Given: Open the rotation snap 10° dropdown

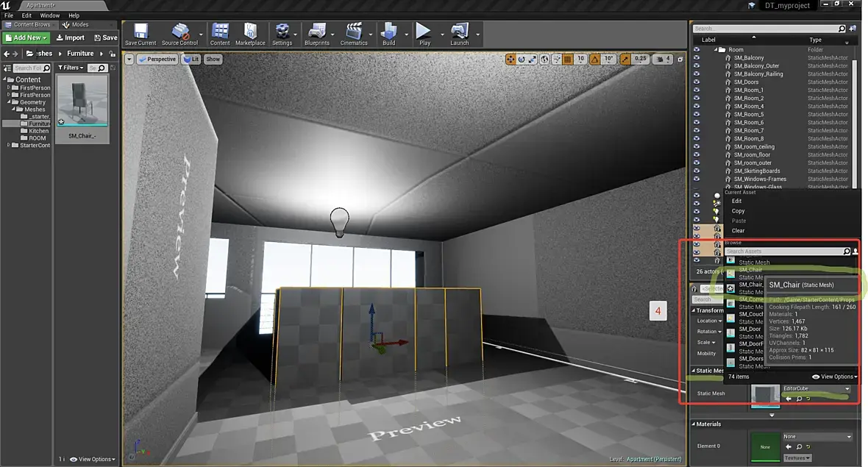Looking at the screenshot, I should (608, 59).
